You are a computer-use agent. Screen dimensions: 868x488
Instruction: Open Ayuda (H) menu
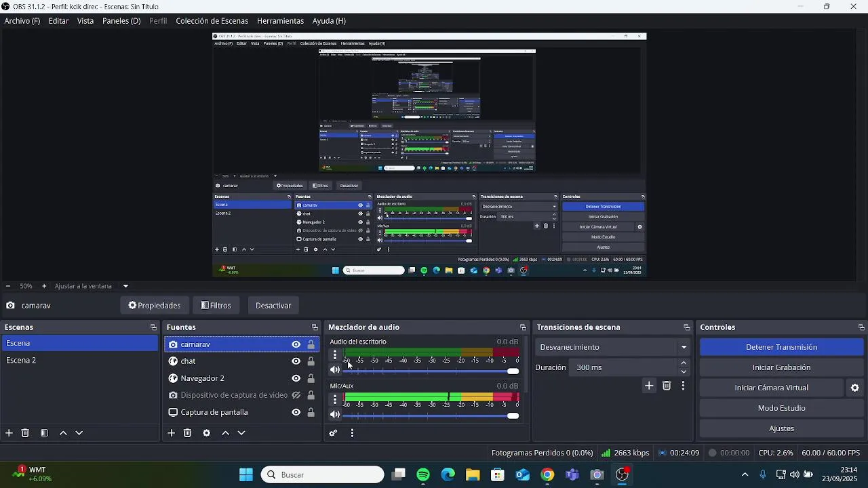[x=329, y=21]
